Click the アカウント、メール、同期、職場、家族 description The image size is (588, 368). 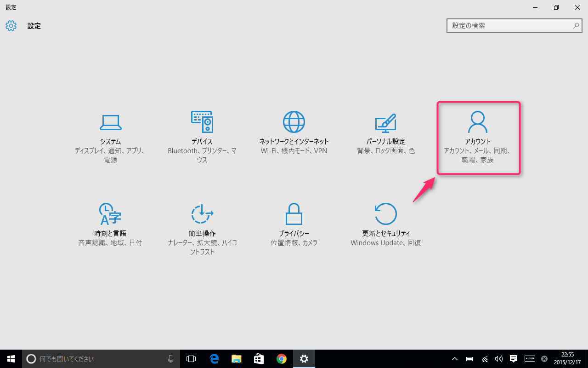(x=478, y=155)
